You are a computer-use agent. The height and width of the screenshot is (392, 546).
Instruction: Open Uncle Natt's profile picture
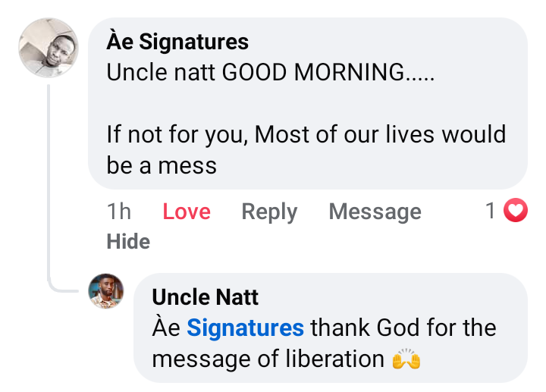[x=106, y=291]
